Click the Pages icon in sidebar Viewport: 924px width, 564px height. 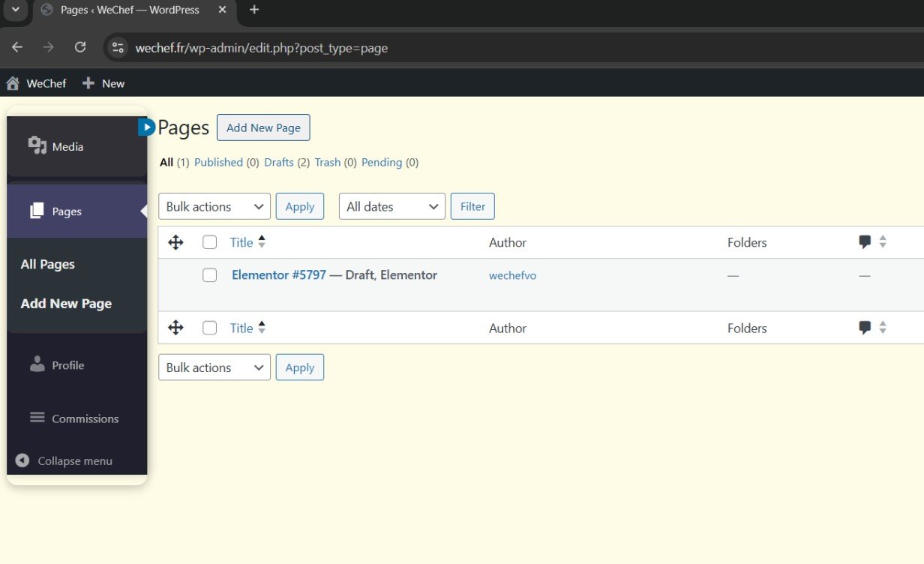click(37, 211)
